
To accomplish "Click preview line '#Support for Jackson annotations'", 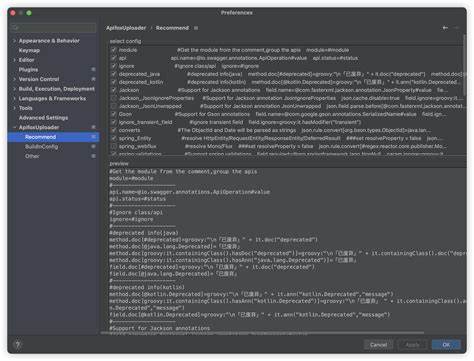I will click(x=160, y=328).
